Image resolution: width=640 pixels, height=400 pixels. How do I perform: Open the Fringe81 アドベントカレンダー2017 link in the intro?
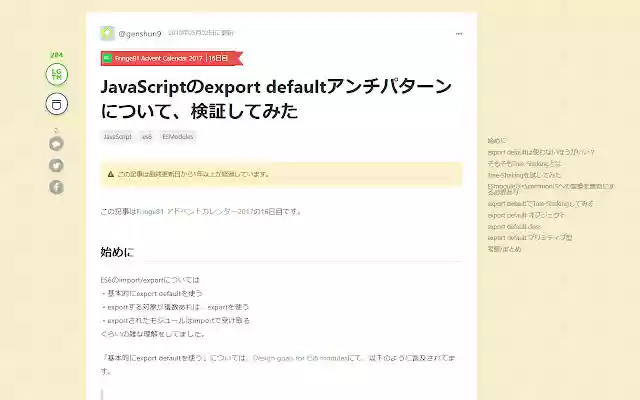point(195,212)
